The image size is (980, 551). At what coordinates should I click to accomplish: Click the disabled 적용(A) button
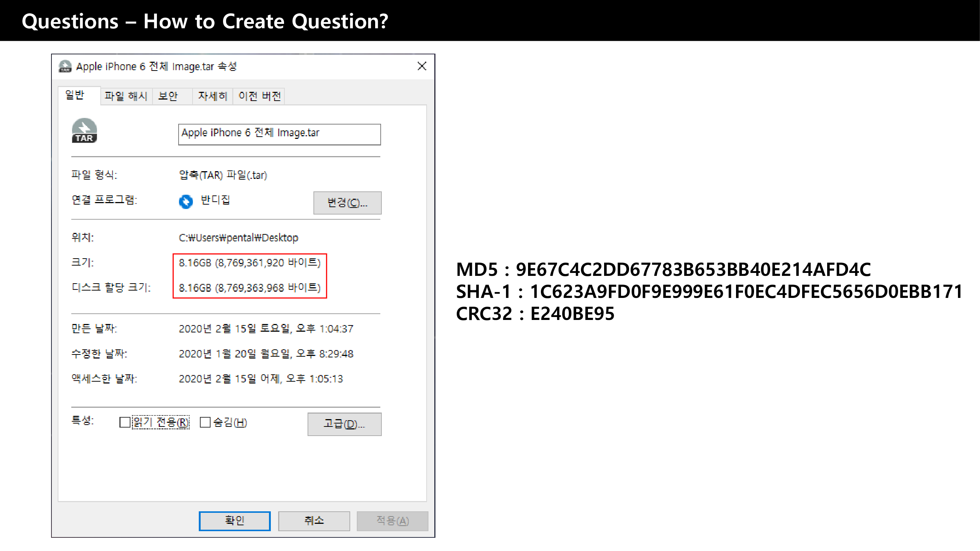pos(392,521)
